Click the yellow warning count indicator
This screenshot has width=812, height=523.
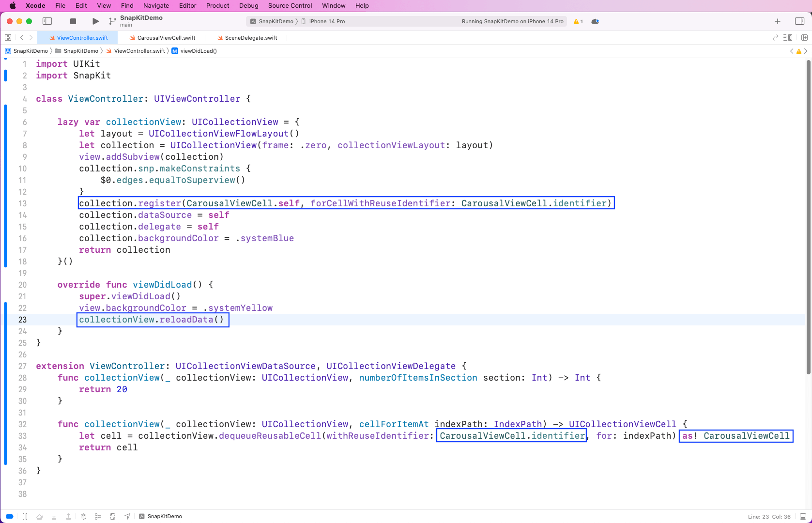[578, 21]
